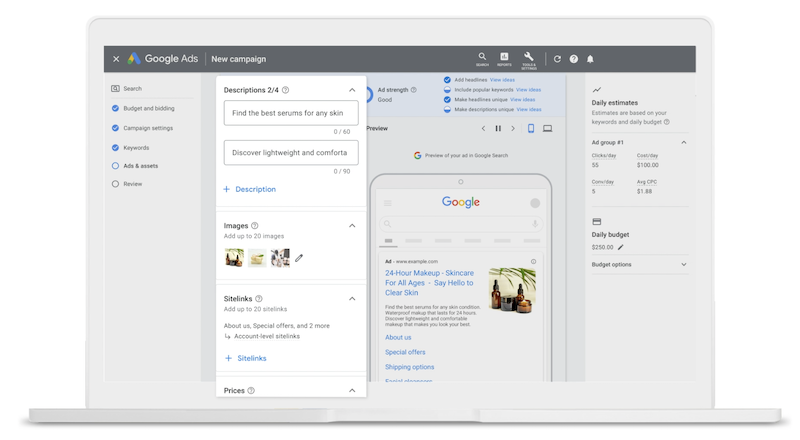Viewport: 800px width, 440px height.
Task: Go to Campaign settings step
Action: click(x=142, y=128)
